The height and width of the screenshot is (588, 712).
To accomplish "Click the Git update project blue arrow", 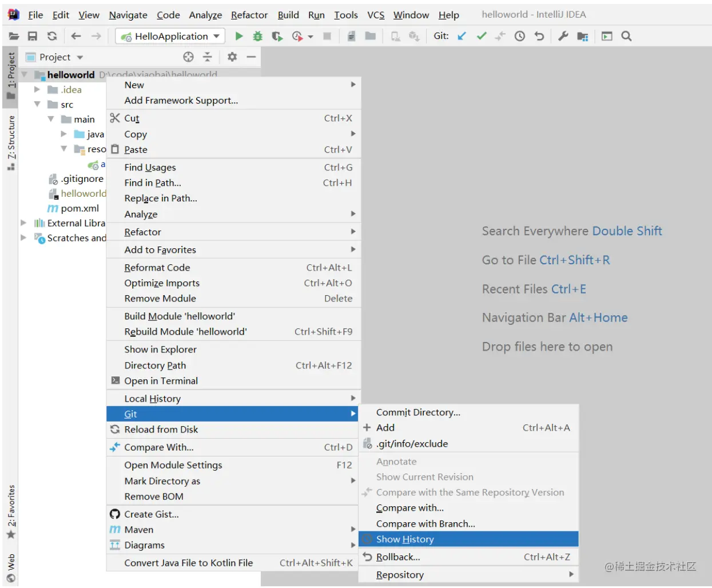I will click(462, 36).
